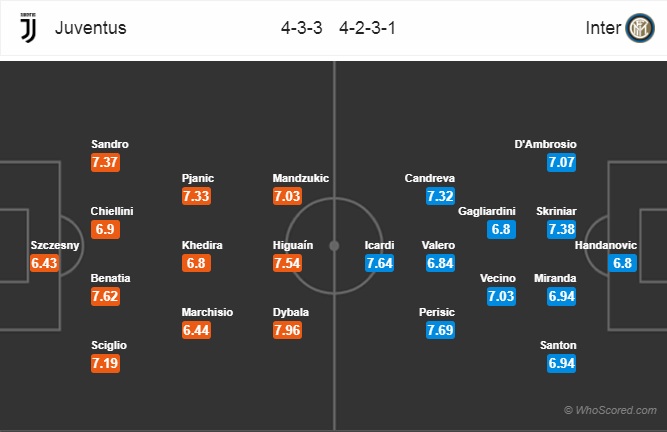Open the WhoScored.com watermark link

point(610,410)
